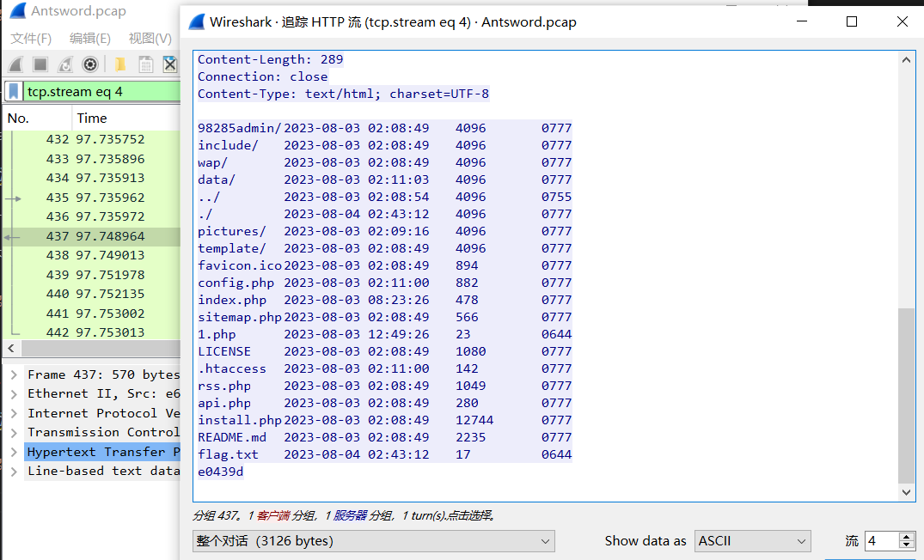Click the restart capture icon
Screen dimensions: 924x560
[x=65, y=64]
